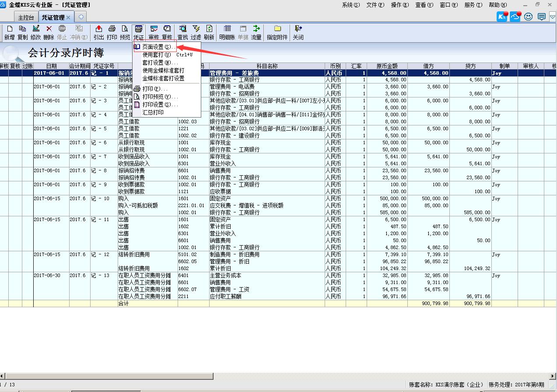The image size is (557, 392).
Task: Open the toolbar overflow chevron at top right
Action: click(x=552, y=16)
